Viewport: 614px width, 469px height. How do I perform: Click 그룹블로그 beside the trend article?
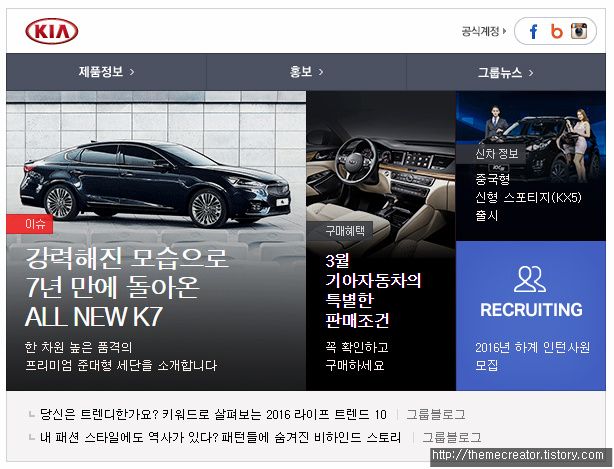(x=436, y=415)
